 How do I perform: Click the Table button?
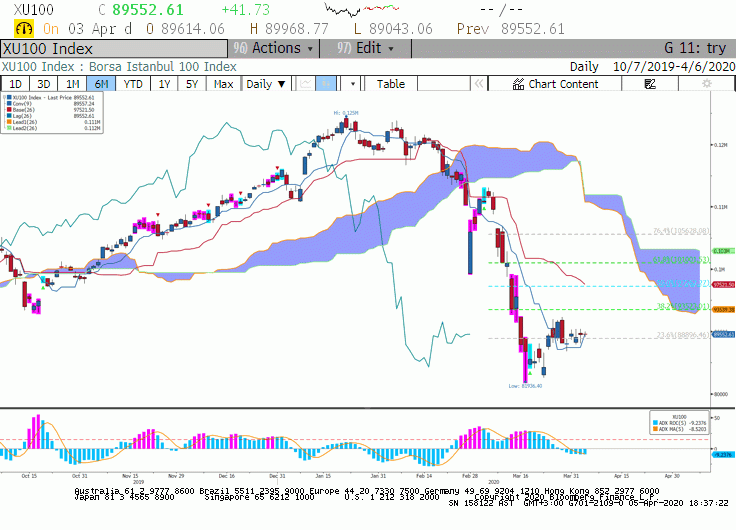click(x=391, y=84)
